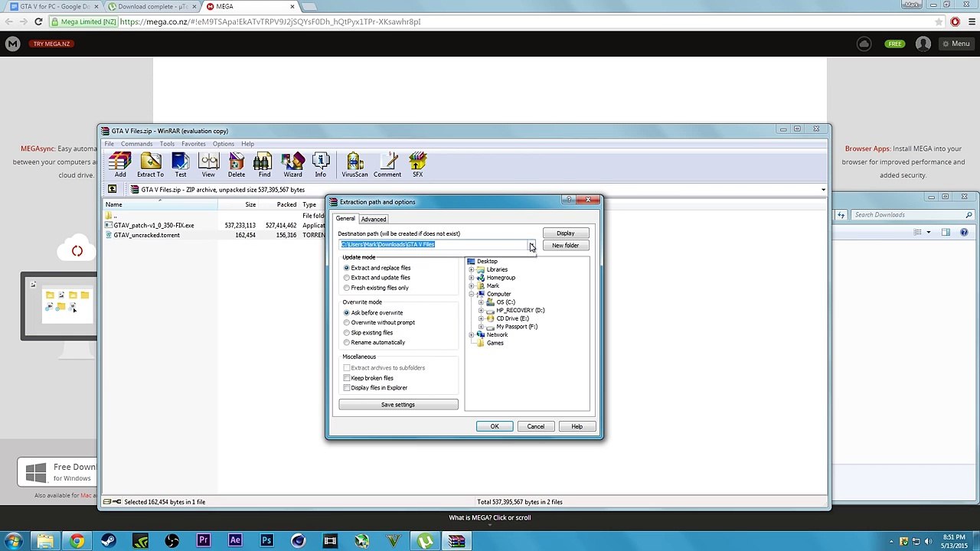Click the dialog's Help button
The image size is (980, 551).
coord(577,426)
